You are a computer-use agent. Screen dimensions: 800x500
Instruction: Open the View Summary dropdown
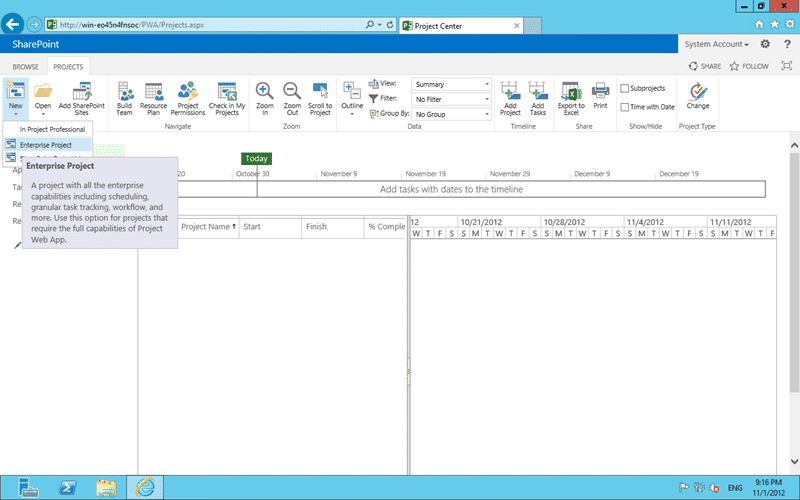click(x=452, y=84)
